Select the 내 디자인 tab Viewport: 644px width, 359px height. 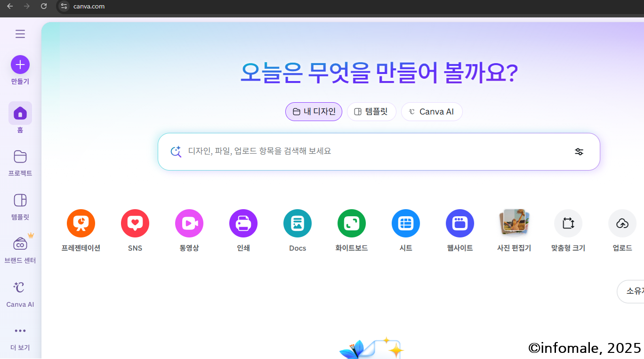pos(314,112)
